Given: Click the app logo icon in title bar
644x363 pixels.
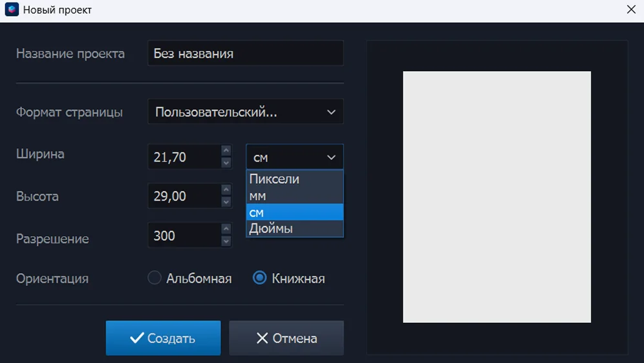Looking at the screenshot, I should pyautogui.click(x=12, y=10).
